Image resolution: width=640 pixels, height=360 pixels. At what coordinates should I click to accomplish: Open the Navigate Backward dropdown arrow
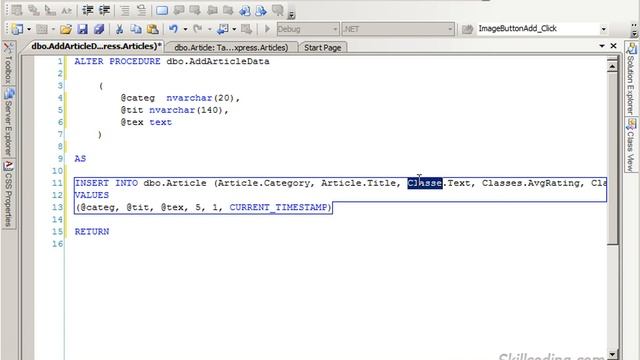[x=234, y=29]
